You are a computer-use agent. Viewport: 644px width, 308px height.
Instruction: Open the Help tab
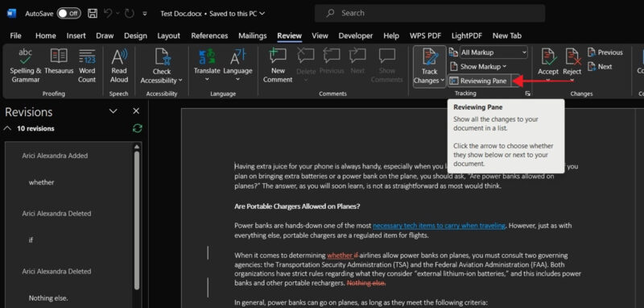(391, 35)
